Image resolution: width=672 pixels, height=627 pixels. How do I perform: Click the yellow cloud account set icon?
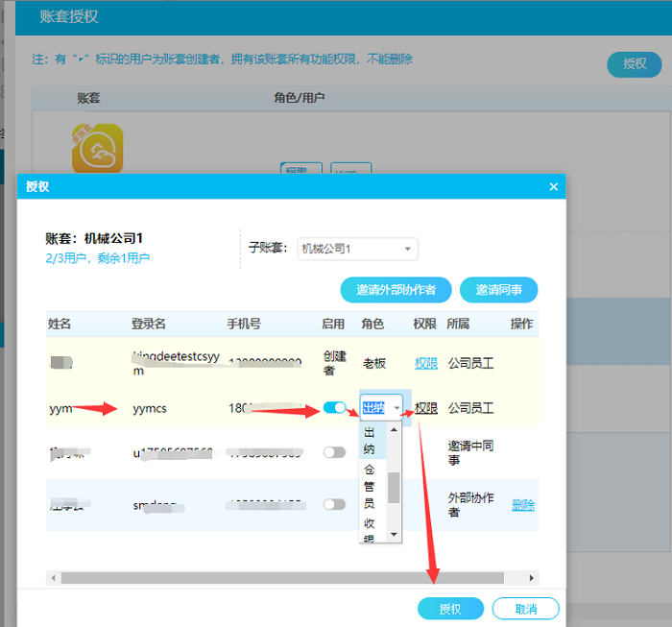click(97, 149)
